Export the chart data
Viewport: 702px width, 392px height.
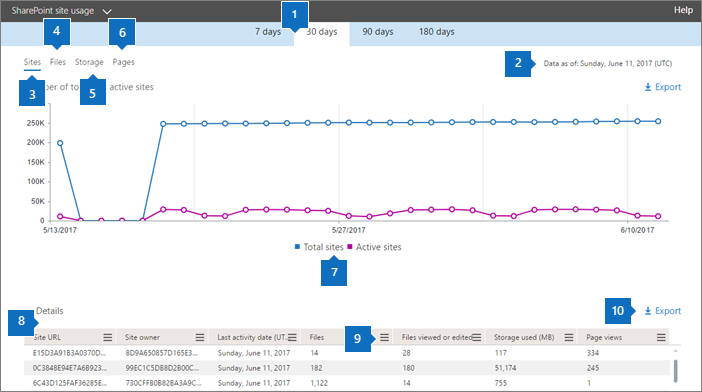663,87
